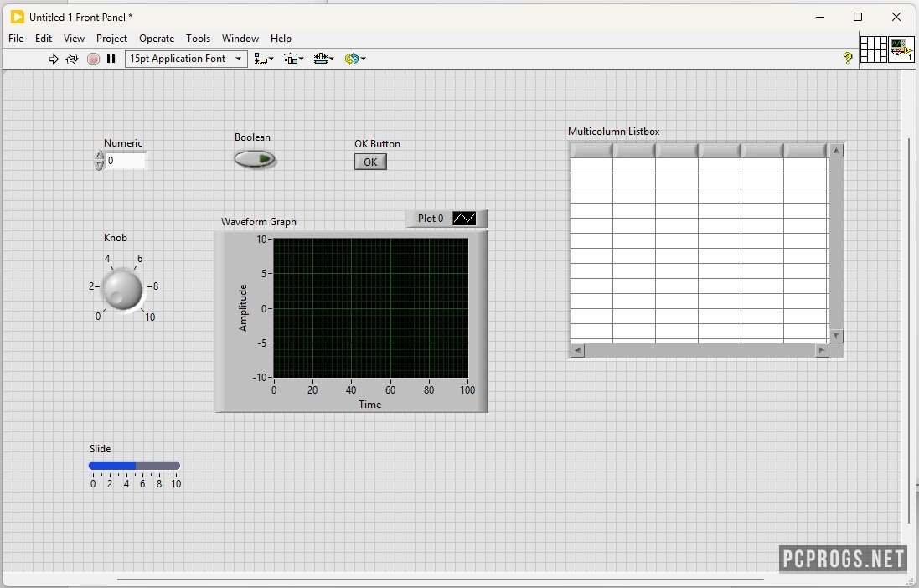Click the Plot 0 legend label
This screenshot has width=919, height=588.
[x=431, y=219]
